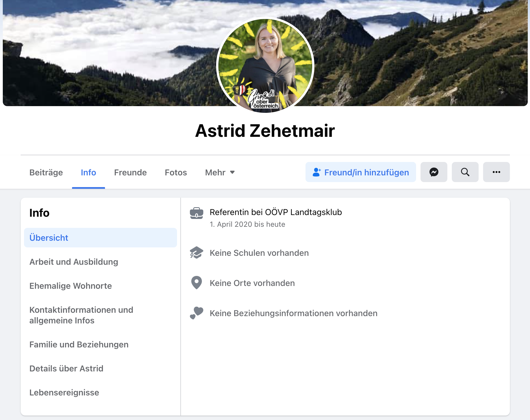Click Freund/in hinzufügen button
The width and height of the screenshot is (530, 420).
(361, 172)
